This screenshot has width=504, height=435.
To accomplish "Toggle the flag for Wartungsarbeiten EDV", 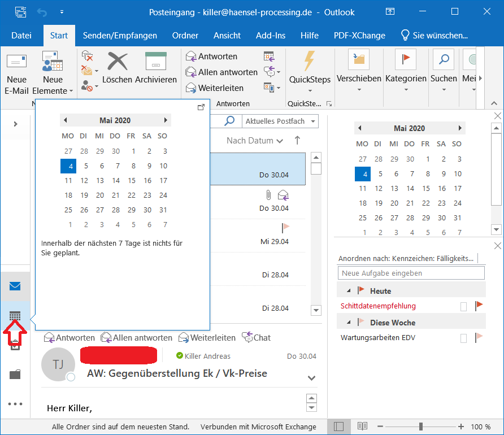I will click(x=479, y=337).
